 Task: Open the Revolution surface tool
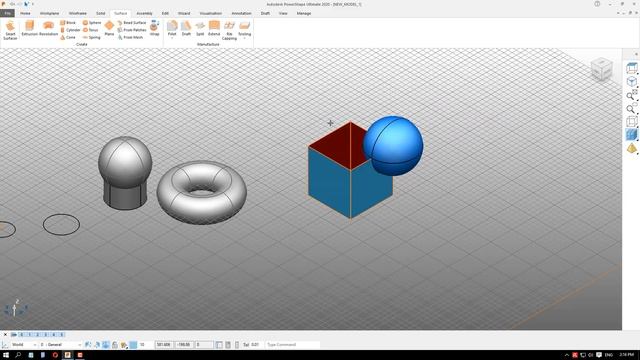point(49,29)
